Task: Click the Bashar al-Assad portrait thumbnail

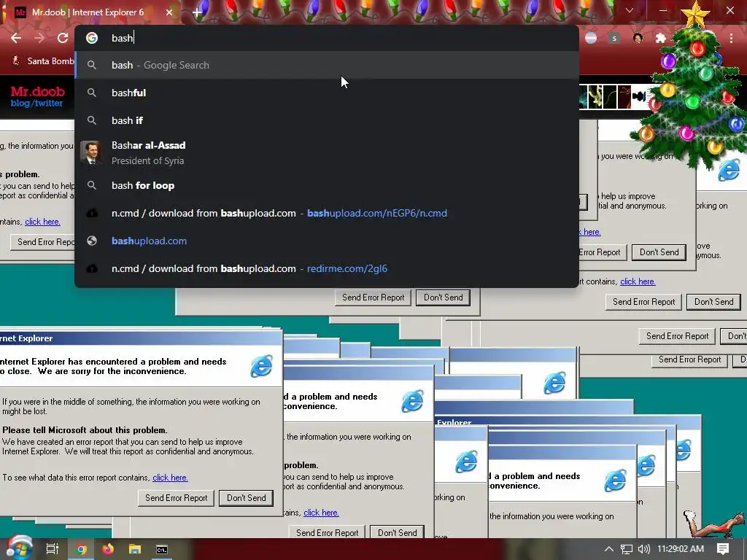Action: [x=90, y=153]
